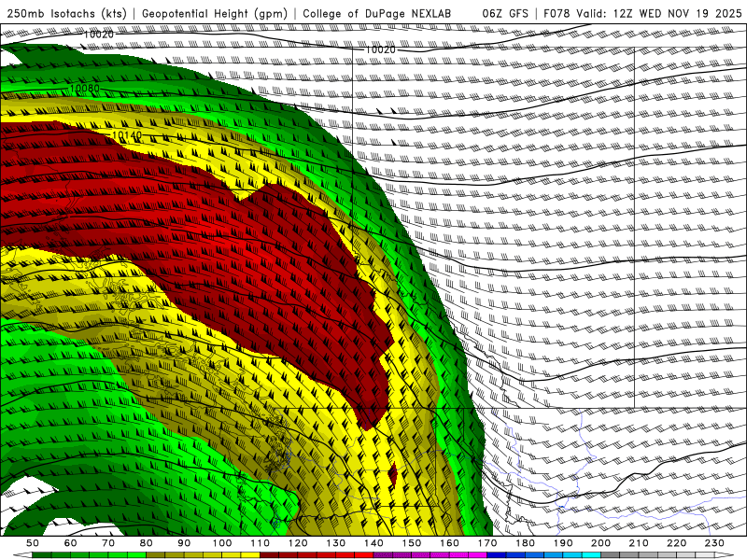
Task: Pick the darkest green swatch starting the color scale
Action: coord(41,555)
